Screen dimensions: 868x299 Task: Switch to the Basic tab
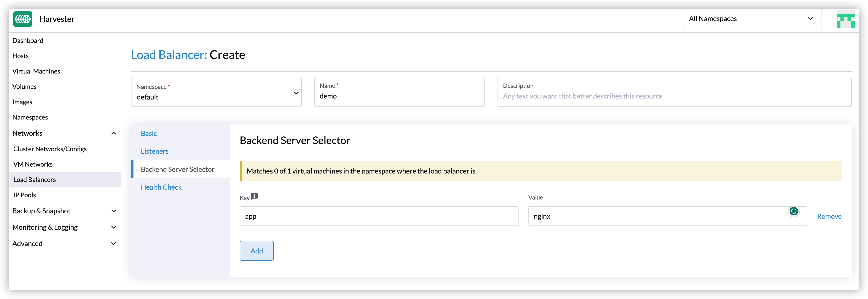point(149,133)
